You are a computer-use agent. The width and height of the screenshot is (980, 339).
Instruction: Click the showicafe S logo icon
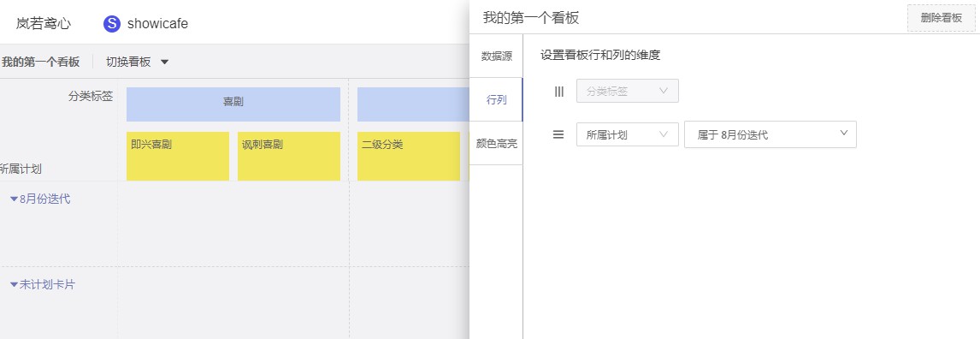(112, 24)
